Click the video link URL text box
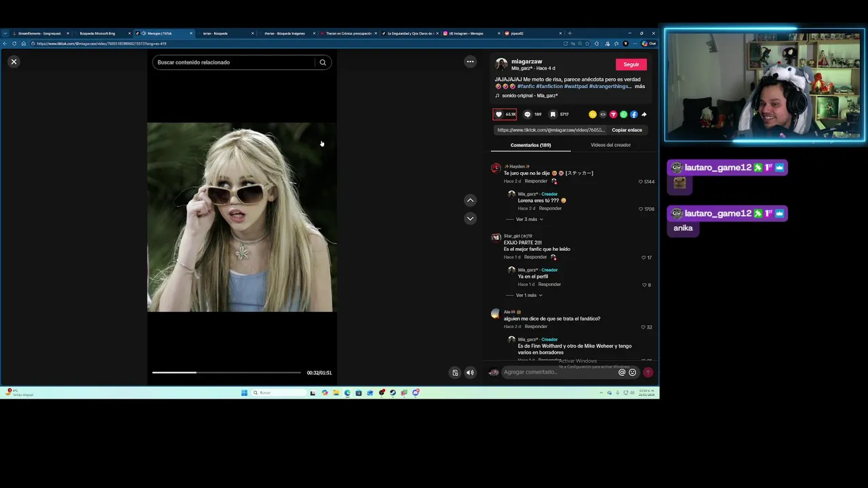 [x=551, y=130]
